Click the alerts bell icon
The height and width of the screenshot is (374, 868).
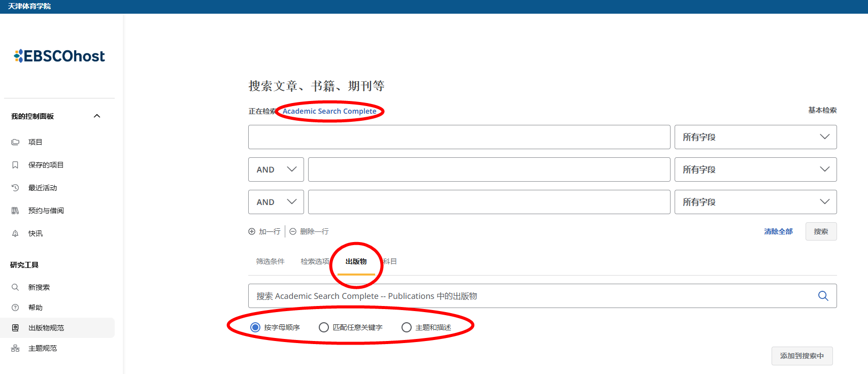(x=15, y=233)
